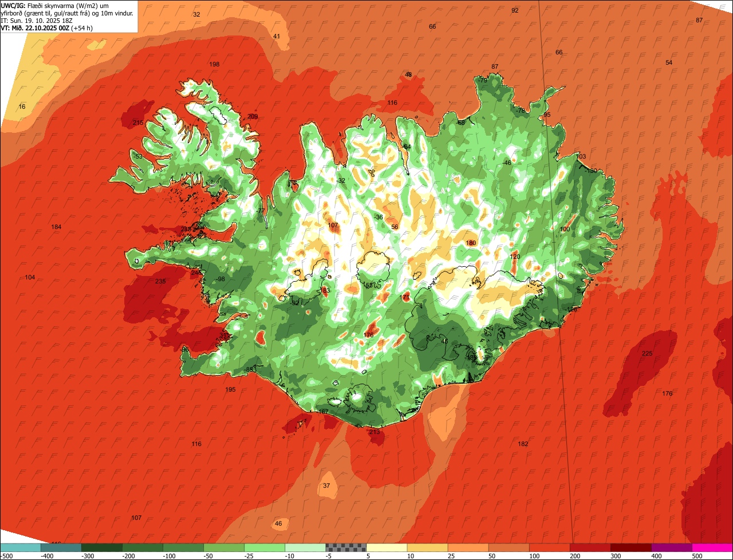
Task: Click the map value 32
Action: (x=196, y=14)
